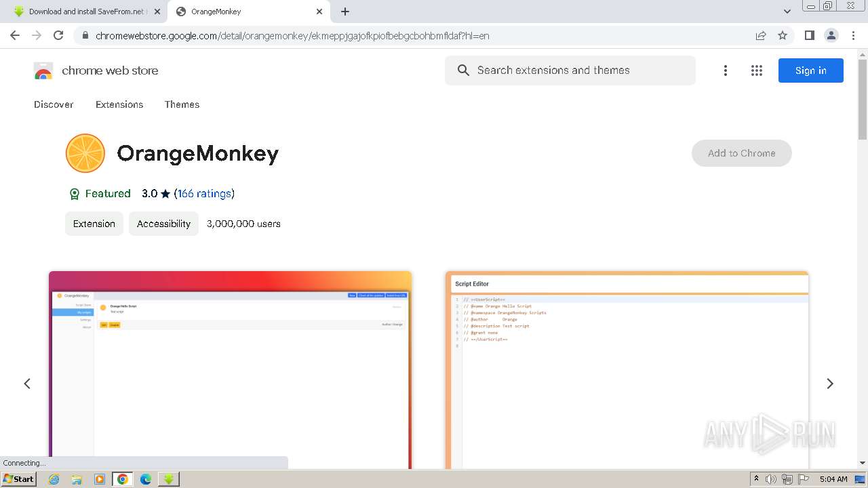Viewport: 868px width, 488px height.
Task: Open the Script Editor screenshot
Action: coord(627,370)
